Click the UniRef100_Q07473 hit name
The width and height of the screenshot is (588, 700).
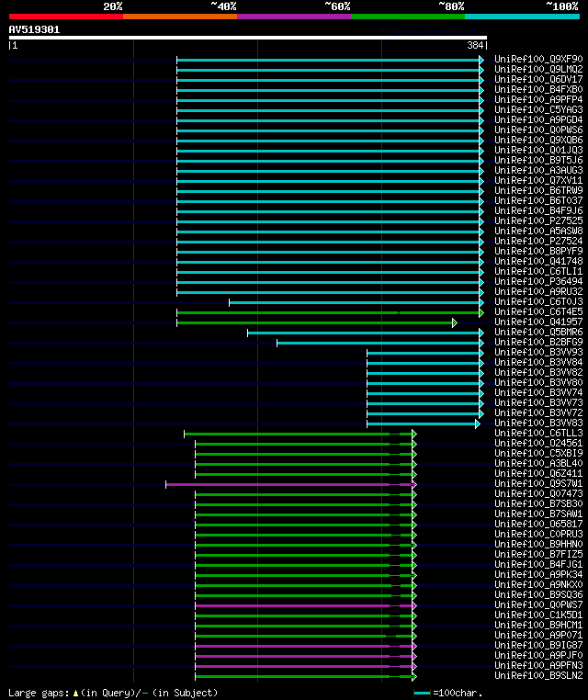point(538,493)
